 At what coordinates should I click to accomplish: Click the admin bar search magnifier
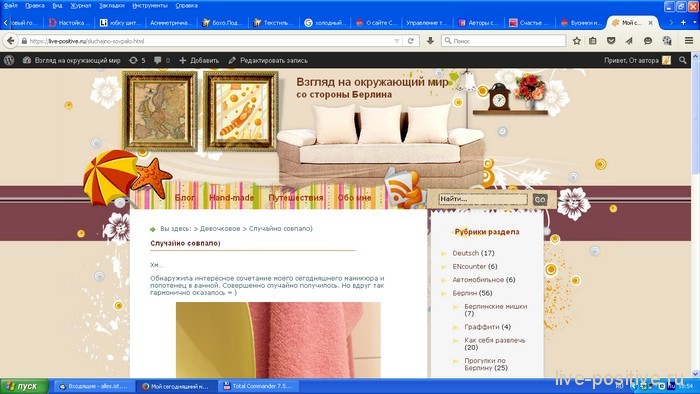683,60
